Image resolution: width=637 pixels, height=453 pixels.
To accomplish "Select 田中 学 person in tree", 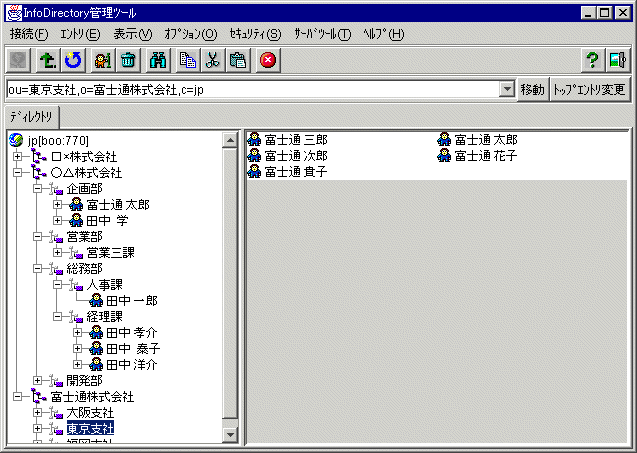I will [x=107, y=221].
